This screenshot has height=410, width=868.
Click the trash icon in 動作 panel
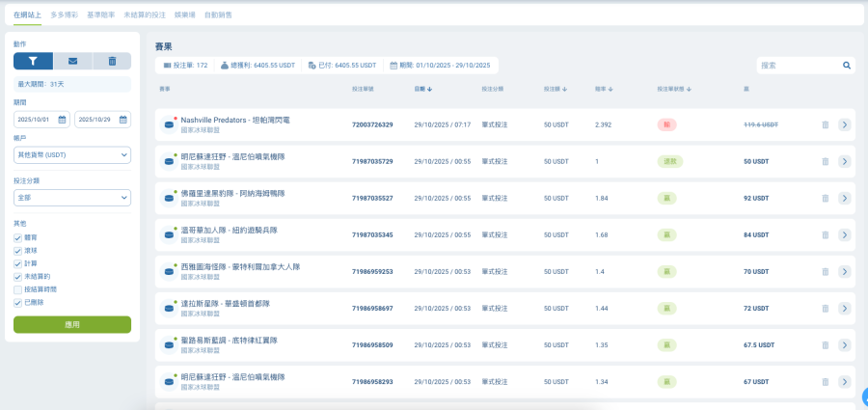click(x=112, y=61)
